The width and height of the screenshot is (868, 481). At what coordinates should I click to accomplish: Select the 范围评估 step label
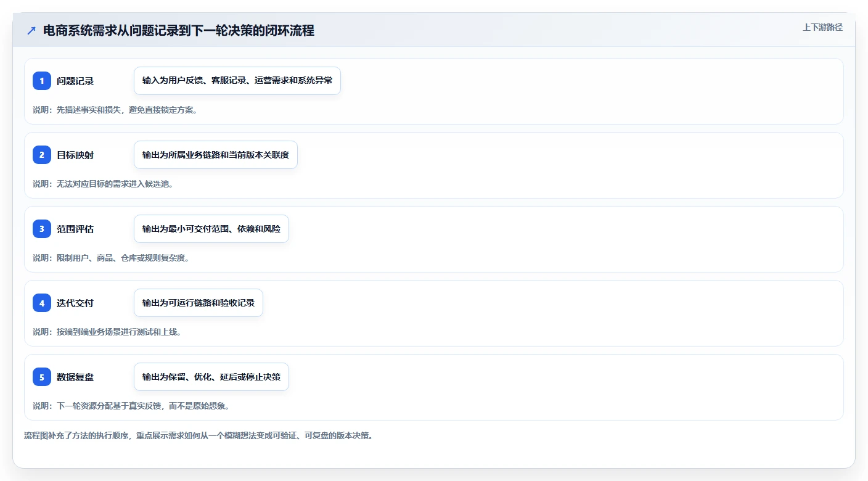pos(75,229)
